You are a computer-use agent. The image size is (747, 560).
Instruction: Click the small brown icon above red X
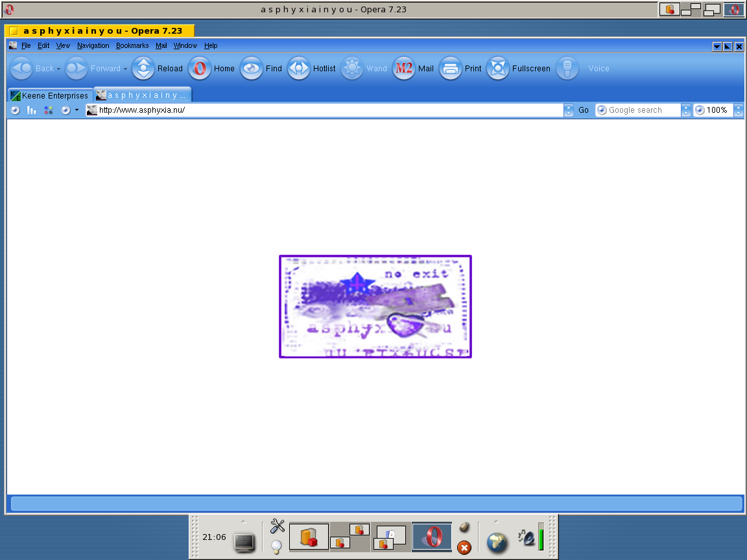(x=464, y=527)
